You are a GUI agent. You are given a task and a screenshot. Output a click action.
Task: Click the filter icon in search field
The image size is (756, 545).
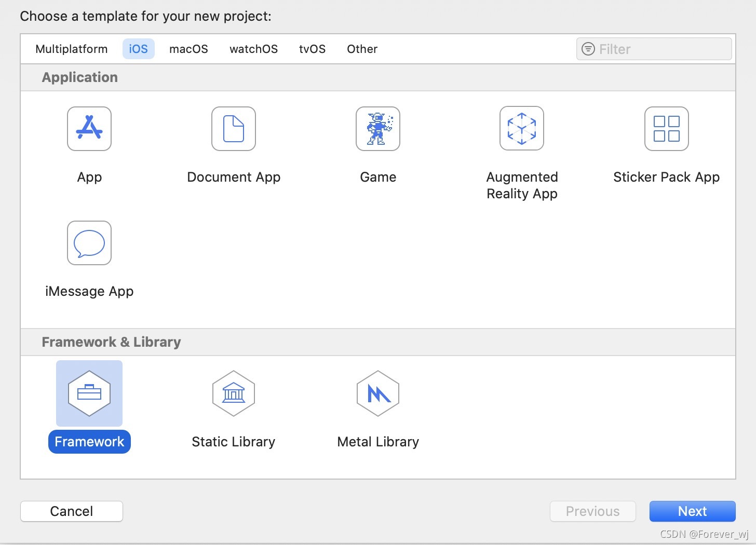588,49
